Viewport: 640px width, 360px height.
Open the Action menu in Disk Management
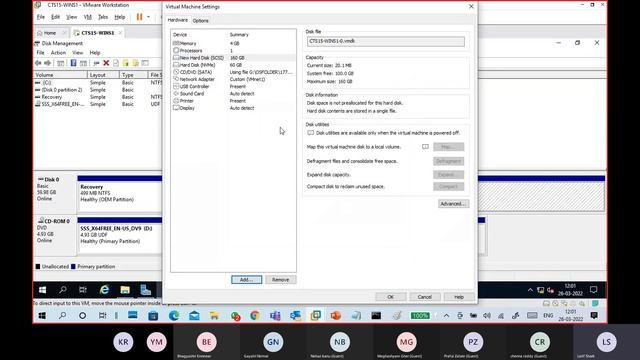pyautogui.click(x=58, y=53)
